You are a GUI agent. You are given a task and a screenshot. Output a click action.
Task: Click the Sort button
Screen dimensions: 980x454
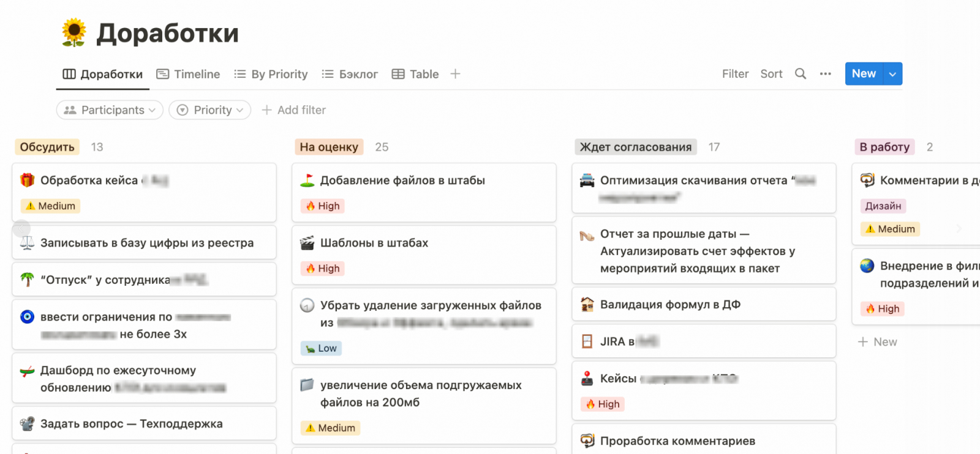coord(771,74)
